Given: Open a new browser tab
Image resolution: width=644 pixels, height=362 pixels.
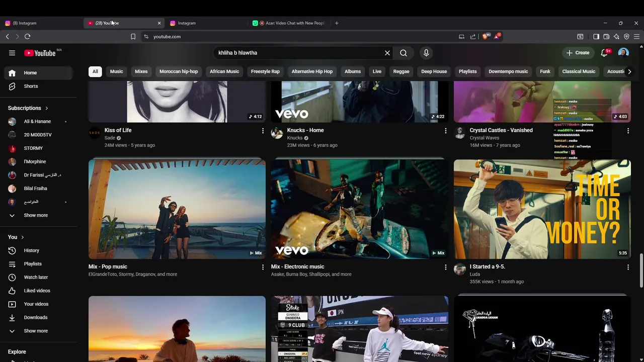Looking at the screenshot, I should pyautogui.click(x=337, y=23).
